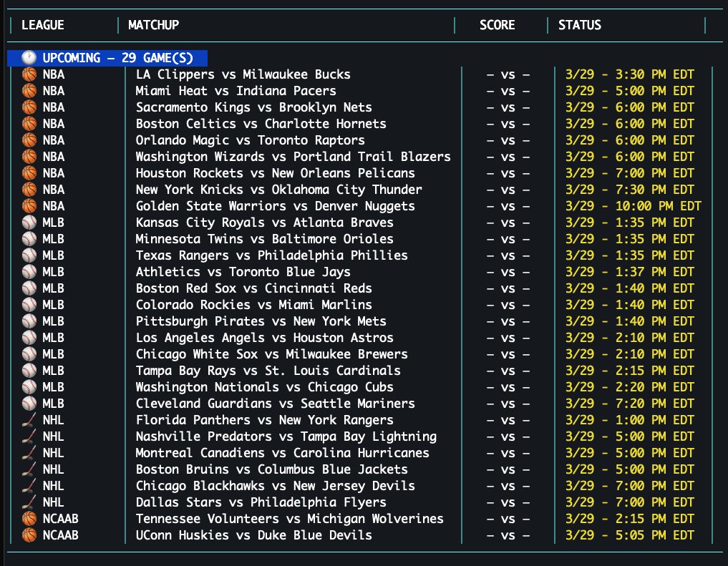The image size is (728, 566).
Task: Click the 3/29 - 1:37 PM EDT status
Action: (629, 272)
